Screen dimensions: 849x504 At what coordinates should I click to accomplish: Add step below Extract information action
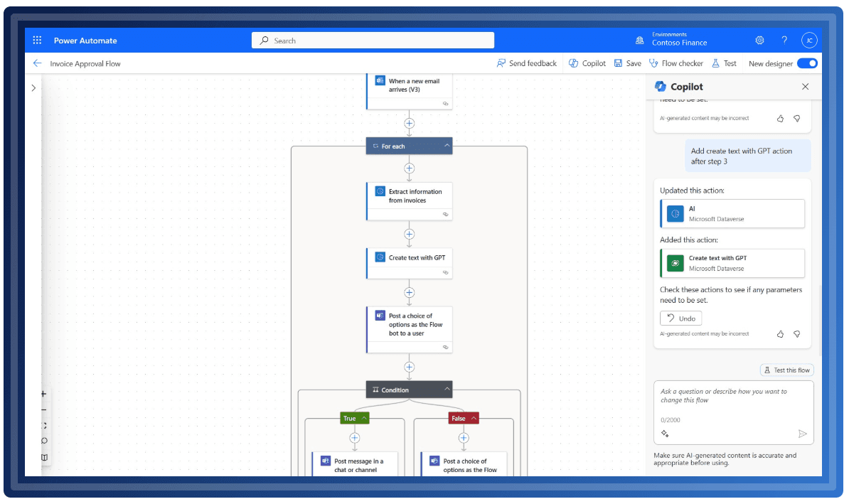click(410, 235)
